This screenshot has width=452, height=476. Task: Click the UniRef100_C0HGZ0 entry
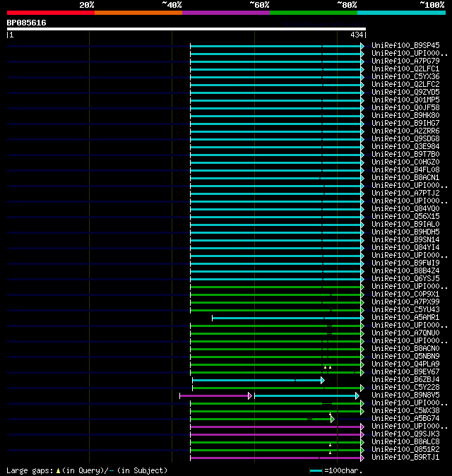[405, 162]
